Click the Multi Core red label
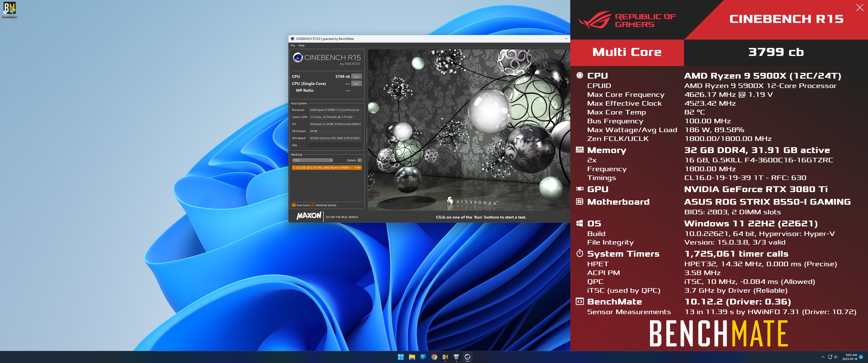Image resolution: width=868 pixels, height=363 pixels. (627, 52)
